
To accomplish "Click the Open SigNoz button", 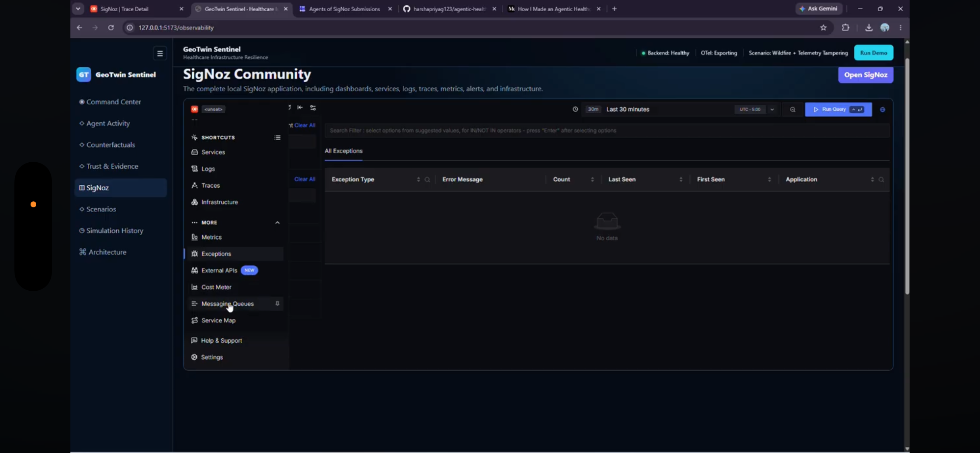I will point(865,75).
